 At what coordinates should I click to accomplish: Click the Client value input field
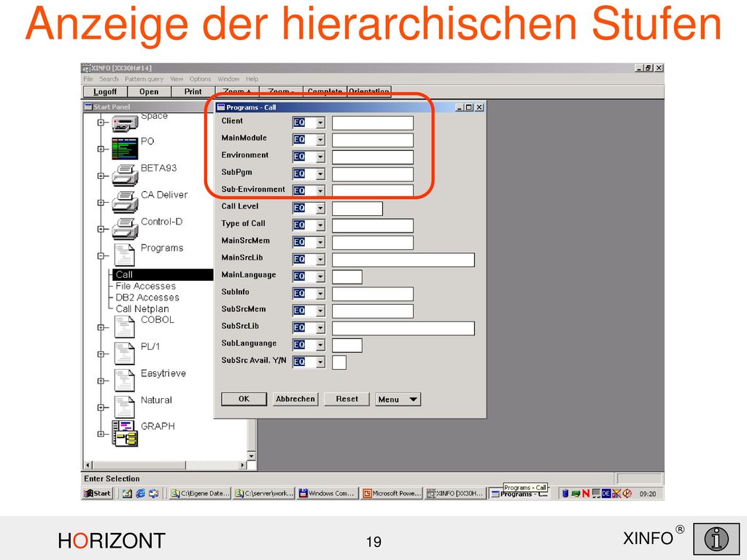(373, 122)
